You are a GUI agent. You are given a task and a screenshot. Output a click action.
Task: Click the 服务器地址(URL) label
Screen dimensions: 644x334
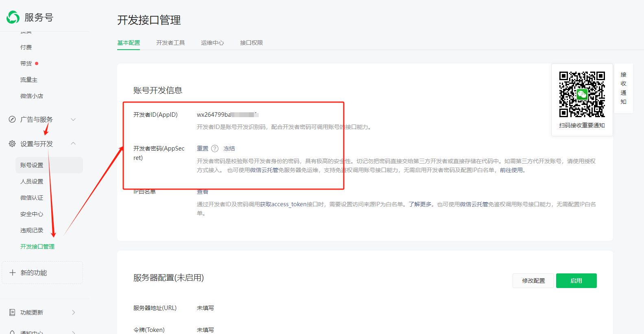[155, 308]
